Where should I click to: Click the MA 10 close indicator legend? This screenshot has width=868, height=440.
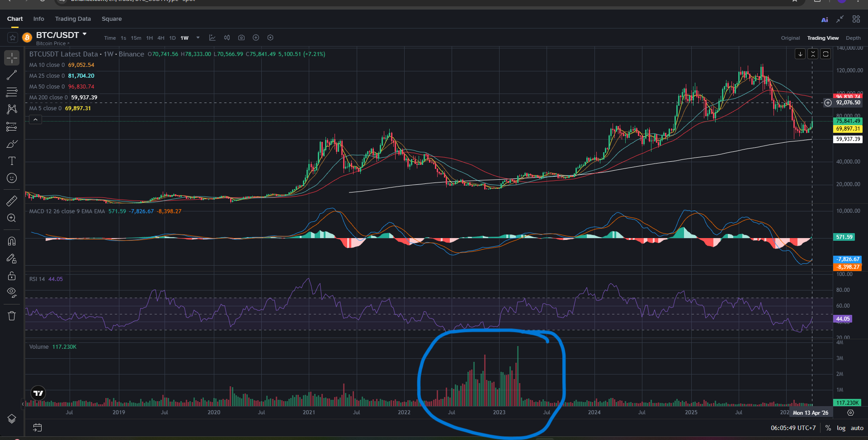coord(62,65)
